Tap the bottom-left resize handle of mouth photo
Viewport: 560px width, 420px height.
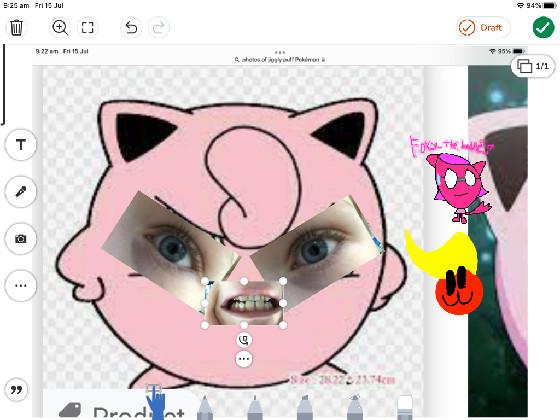pyautogui.click(x=205, y=325)
